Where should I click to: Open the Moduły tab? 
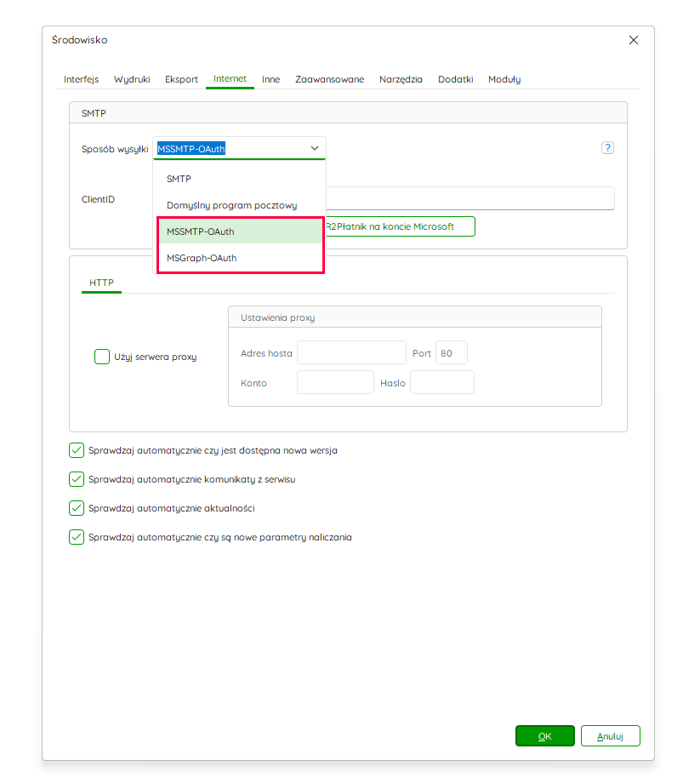point(504,79)
